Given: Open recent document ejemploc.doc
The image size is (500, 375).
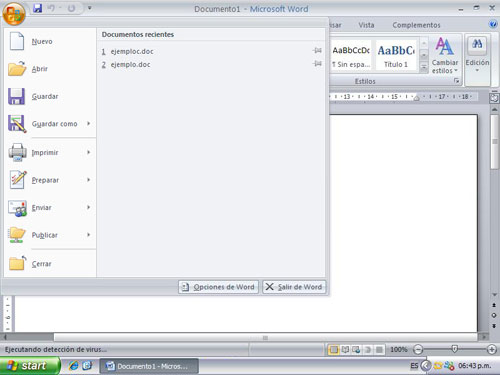Looking at the screenshot, I should [x=132, y=51].
